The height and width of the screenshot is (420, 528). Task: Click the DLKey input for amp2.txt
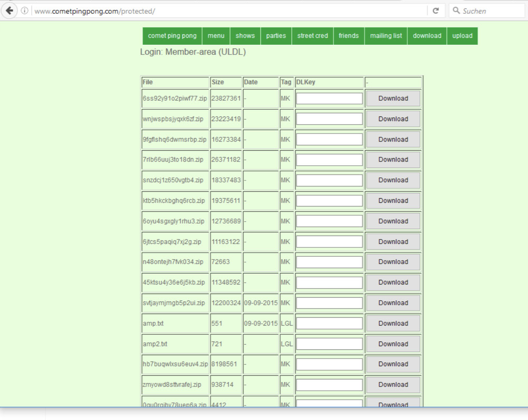329,344
